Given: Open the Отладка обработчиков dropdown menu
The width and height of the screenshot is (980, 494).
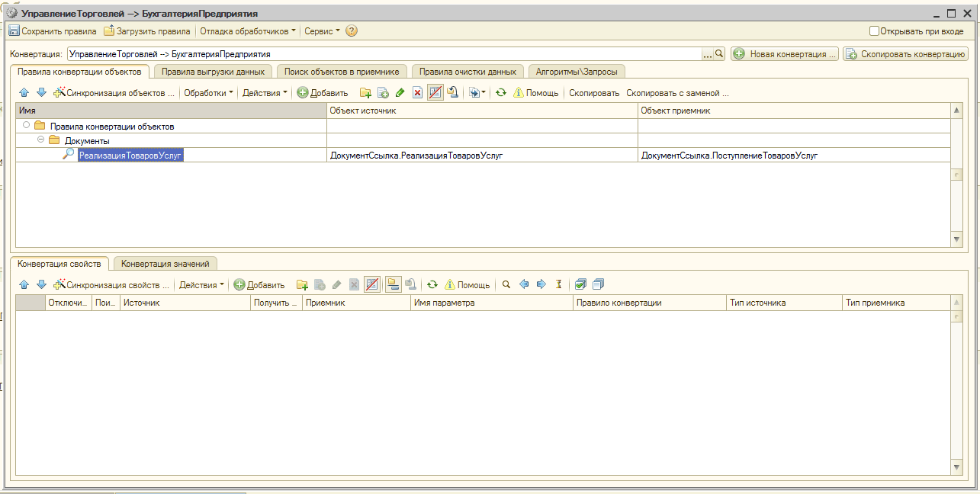Looking at the screenshot, I should click(x=247, y=31).
